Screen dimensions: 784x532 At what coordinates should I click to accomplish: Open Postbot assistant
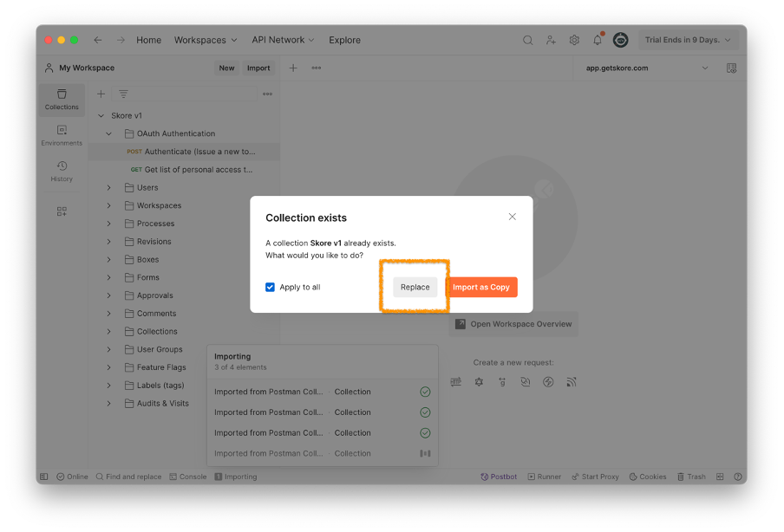point(499,477)
